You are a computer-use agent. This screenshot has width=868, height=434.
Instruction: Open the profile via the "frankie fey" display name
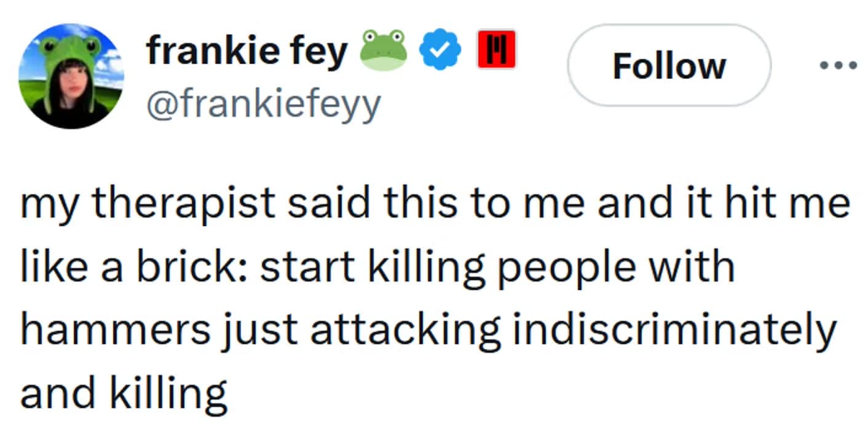coord(247,51)
